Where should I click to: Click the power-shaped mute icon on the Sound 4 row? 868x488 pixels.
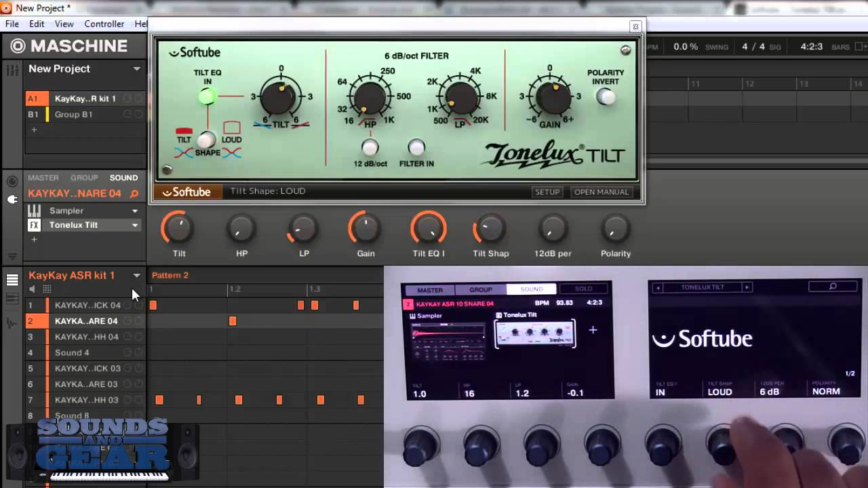pyautogui.click(x=138, y=352)
